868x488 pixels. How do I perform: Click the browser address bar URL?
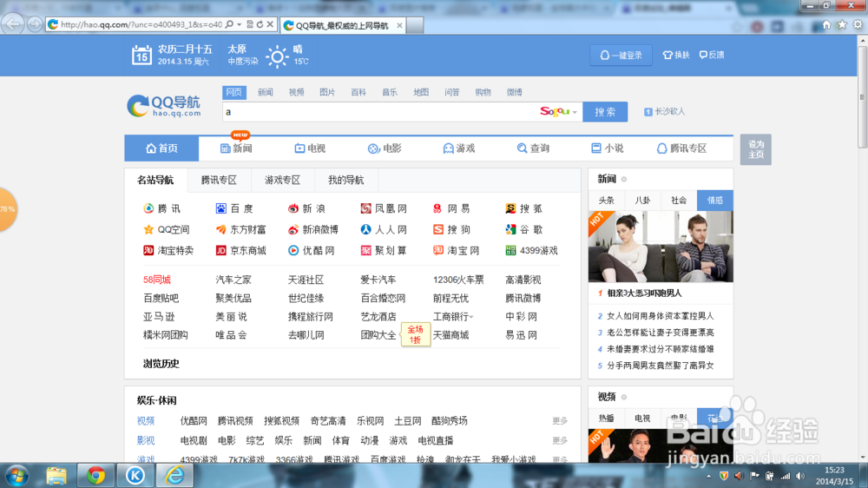[141, 24]
